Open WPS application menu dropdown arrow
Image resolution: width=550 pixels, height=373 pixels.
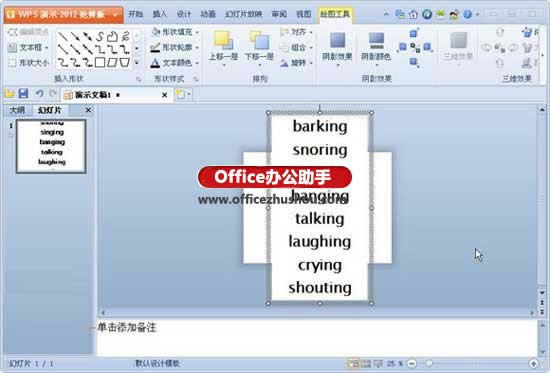tap(115, 14)
